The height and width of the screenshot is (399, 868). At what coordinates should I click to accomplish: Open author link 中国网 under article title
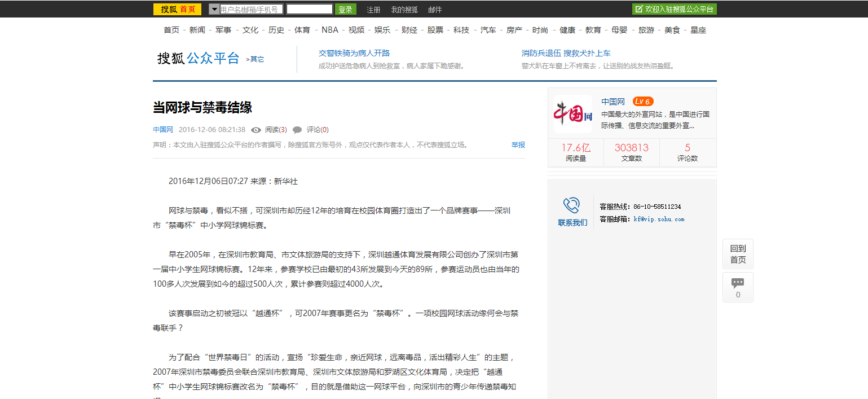point(163,130)
